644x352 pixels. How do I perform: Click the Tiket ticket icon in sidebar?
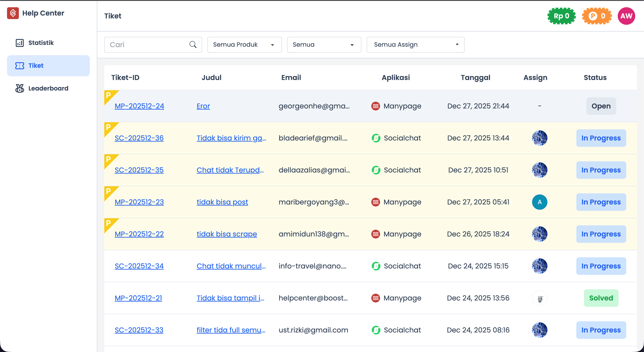point(19,66)
